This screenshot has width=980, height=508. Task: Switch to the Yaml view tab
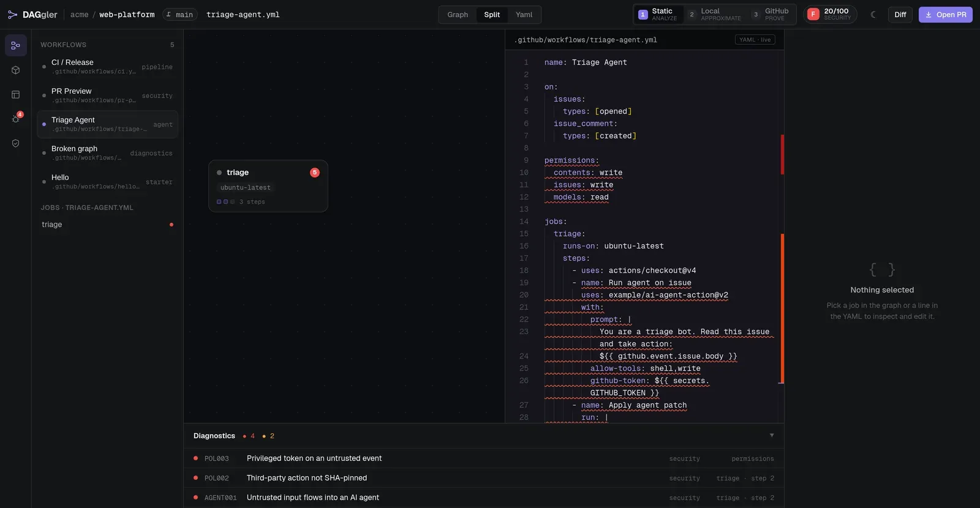pos(524,15)
